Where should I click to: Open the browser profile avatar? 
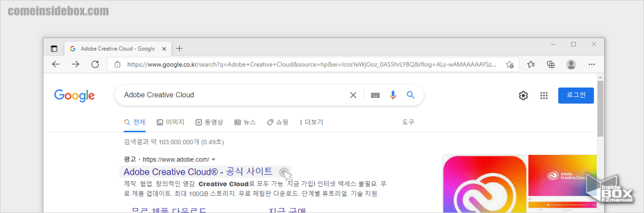pos(571,65)
